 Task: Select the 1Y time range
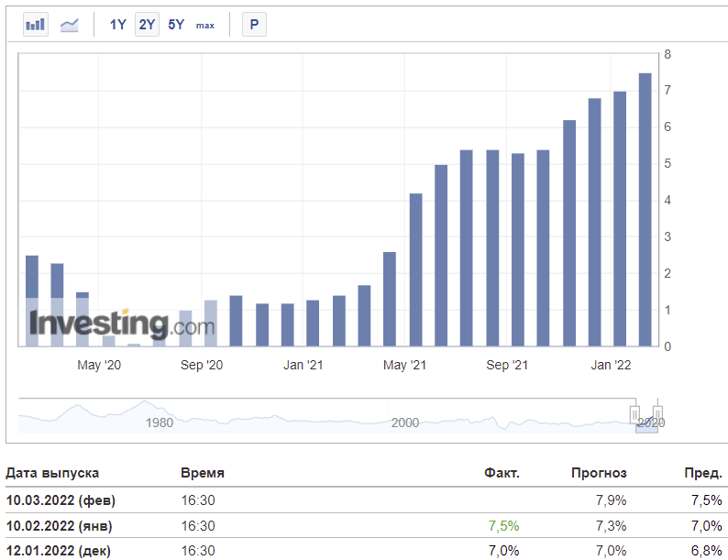117,24
